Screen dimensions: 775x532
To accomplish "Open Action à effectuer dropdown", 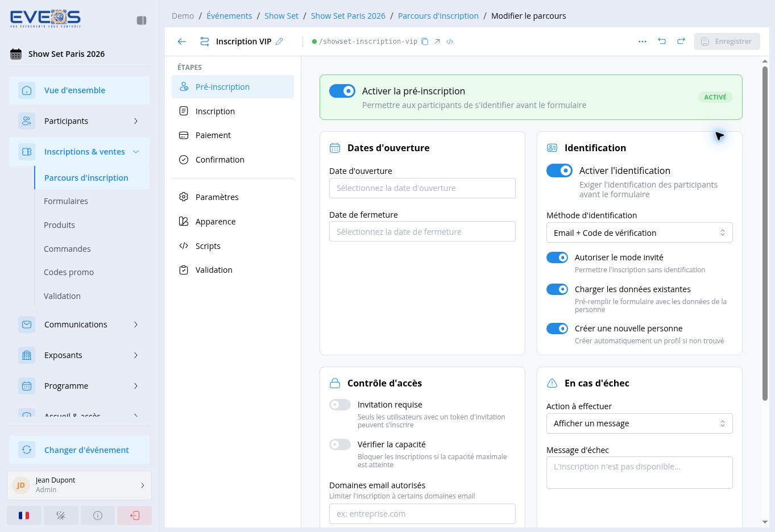I will tap(639, 423).
